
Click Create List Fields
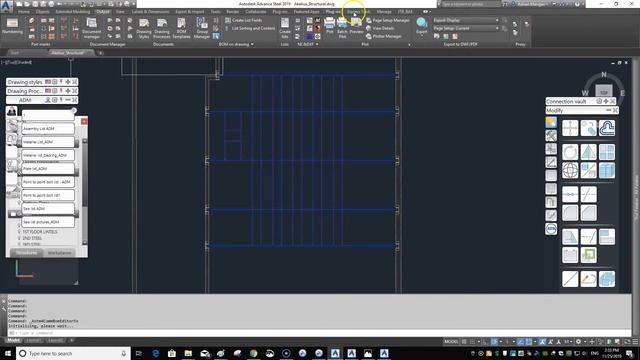244,20
